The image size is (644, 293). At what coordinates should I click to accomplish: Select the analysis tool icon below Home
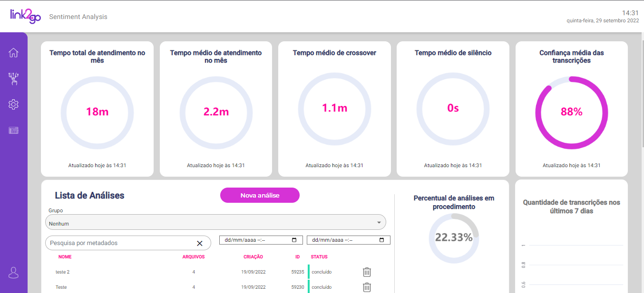(x=13, y=78)
